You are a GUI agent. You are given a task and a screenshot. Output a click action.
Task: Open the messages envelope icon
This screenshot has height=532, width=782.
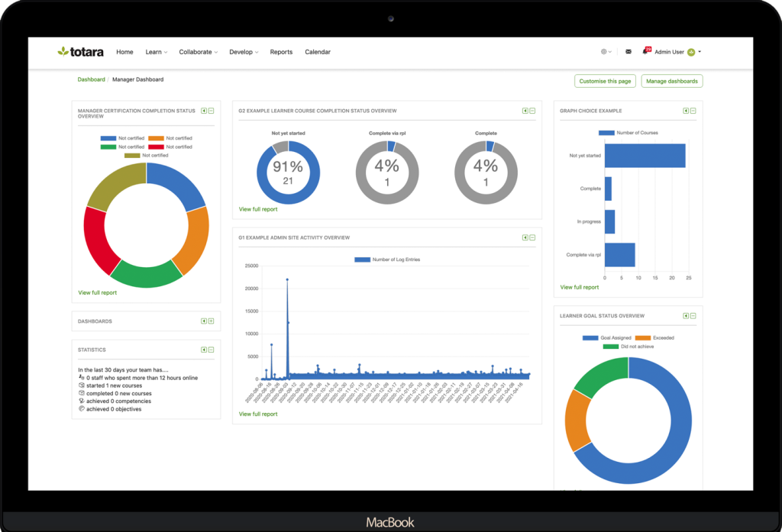628,51
